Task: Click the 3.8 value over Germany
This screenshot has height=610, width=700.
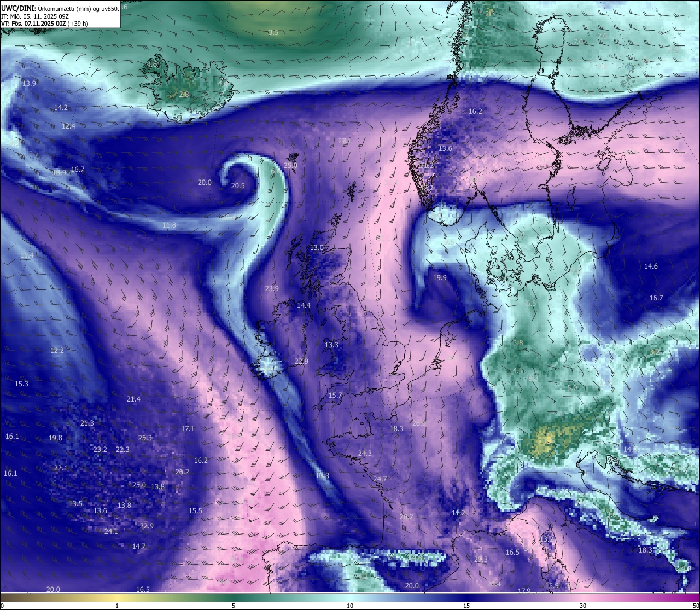Action: 518,343
